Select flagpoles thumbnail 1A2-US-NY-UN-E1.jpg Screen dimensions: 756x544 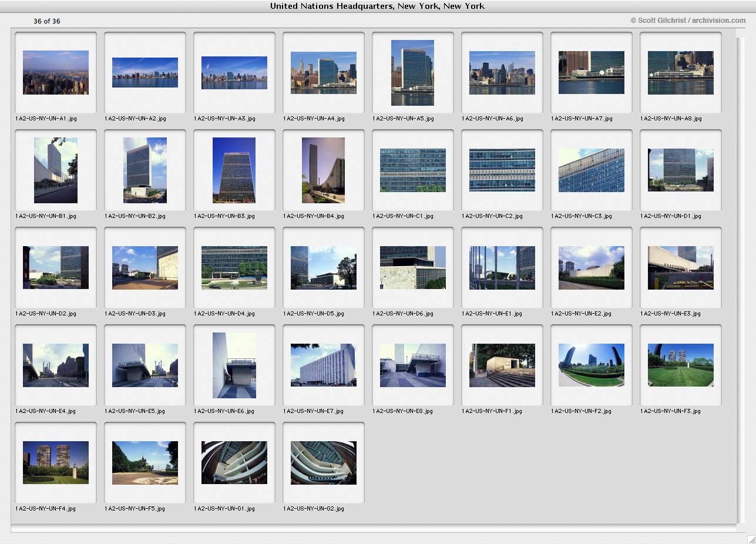point(502,268)
